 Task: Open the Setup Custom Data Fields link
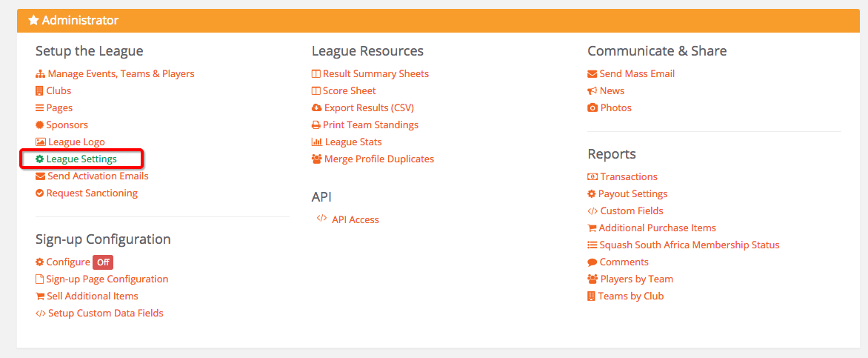point(106,314)
